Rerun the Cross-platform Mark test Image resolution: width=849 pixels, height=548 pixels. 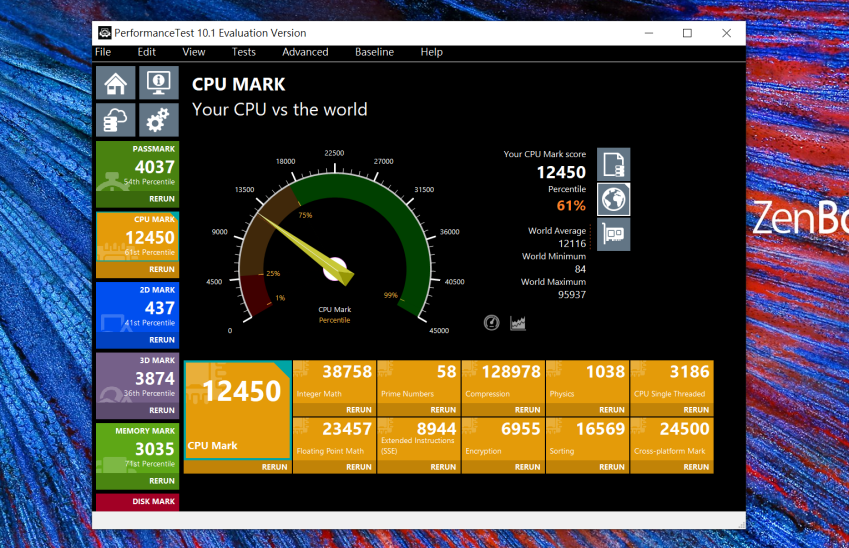point(696,467)
